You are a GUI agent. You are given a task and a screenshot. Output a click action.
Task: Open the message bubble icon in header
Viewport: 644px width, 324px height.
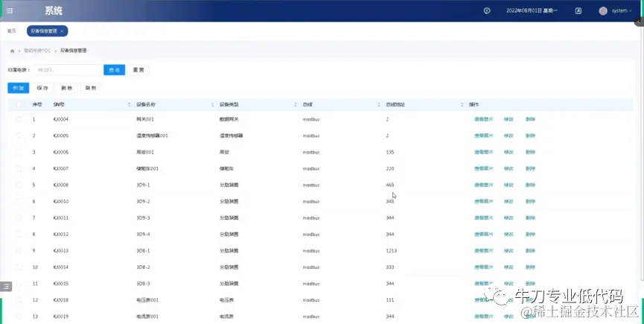[x=487, y=10]
